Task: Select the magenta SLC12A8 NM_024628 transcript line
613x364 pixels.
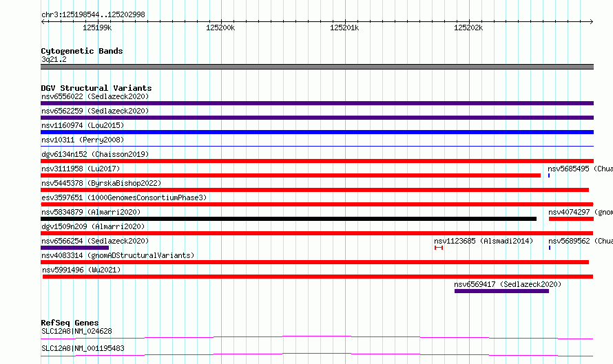Action: pos(317,337)
